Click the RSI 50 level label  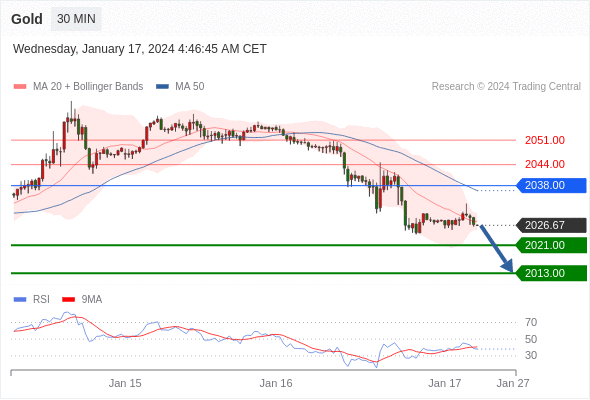531,339
